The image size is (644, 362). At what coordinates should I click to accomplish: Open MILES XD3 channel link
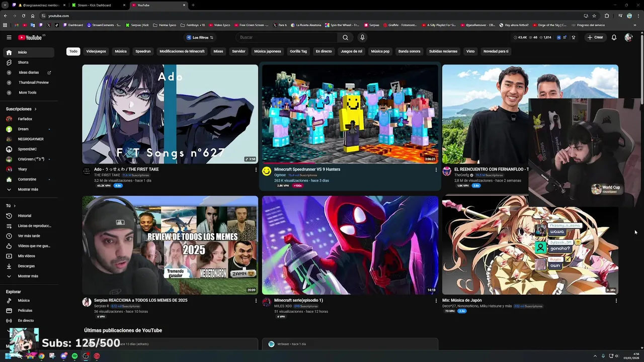[x=283, y=306]
